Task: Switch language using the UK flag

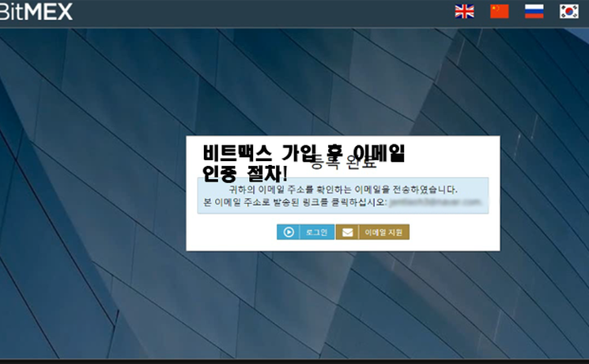Action: (465, 11)
